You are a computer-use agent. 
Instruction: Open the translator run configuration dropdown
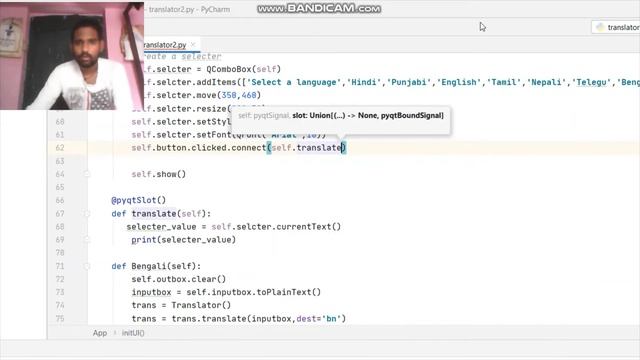(x=616, y=27)
